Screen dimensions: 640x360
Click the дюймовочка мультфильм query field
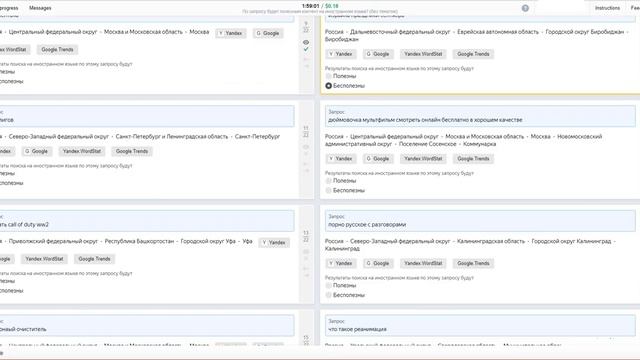click(480, 116)
